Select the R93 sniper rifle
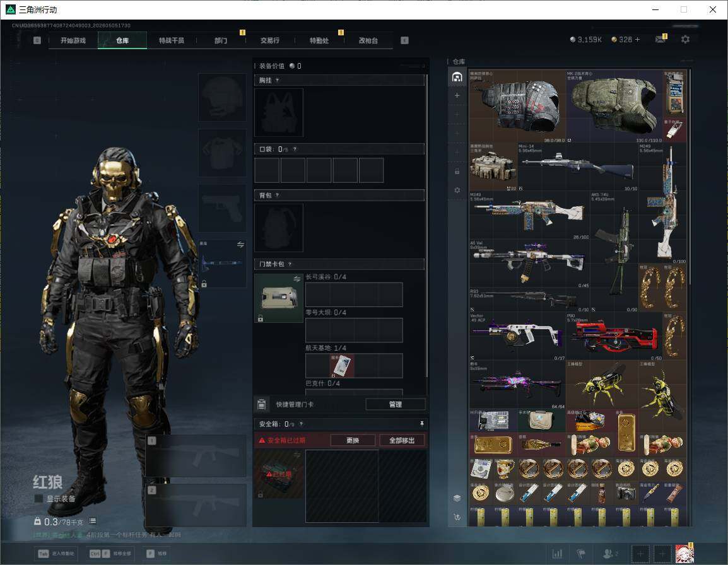Viewport: 728px width, 565px height. pos(529,300)
